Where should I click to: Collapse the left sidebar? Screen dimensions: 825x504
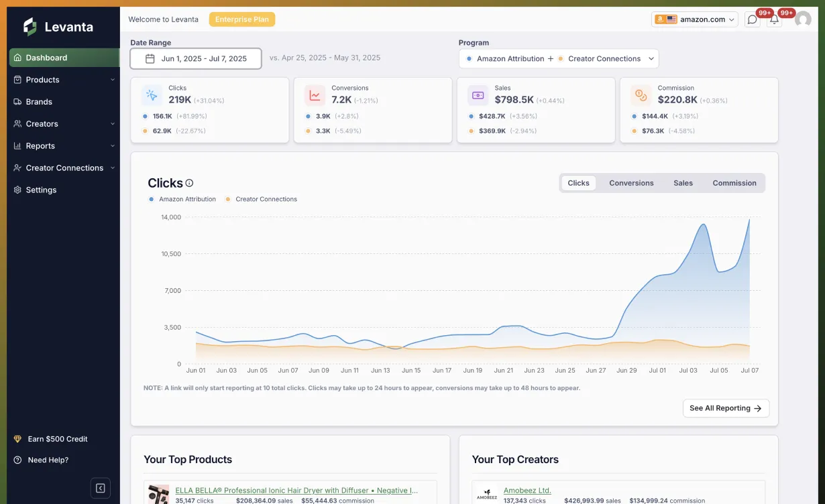[x=101, y=488]
